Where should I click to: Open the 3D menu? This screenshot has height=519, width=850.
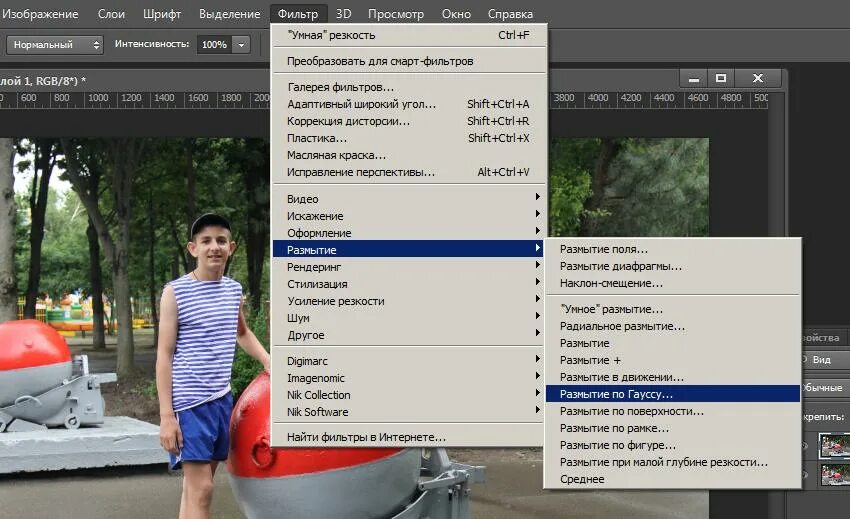tap(343, 14)
